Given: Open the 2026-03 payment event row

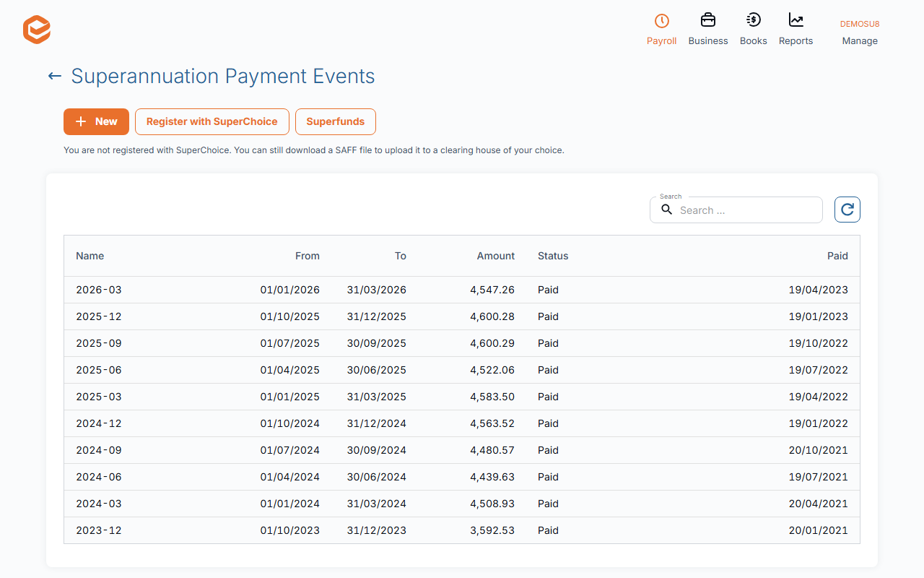Looking at the screenshot, I should [462, 290].
